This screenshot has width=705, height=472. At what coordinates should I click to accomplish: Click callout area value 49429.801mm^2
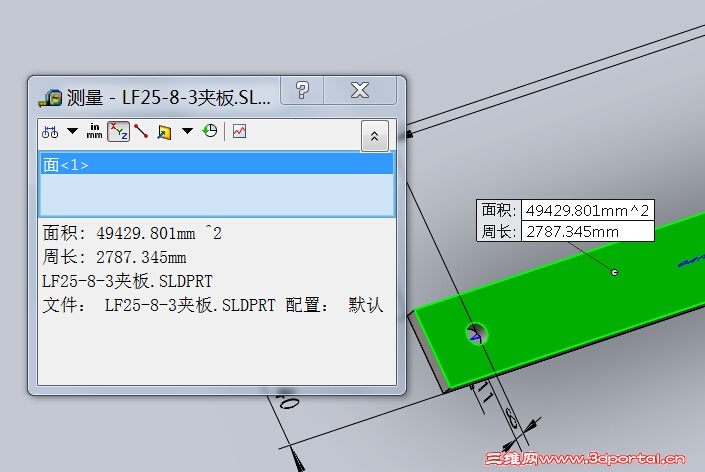click(587, 210)
